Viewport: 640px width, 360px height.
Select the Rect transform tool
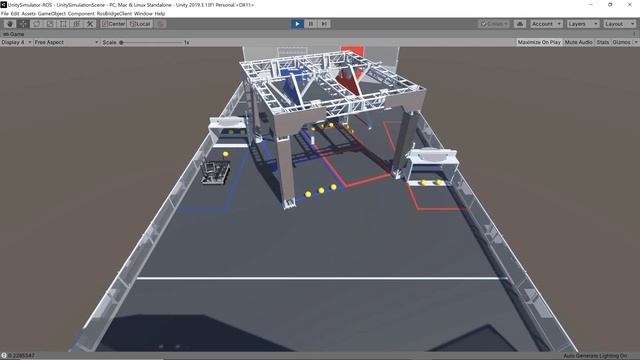(x=63, y=24)
